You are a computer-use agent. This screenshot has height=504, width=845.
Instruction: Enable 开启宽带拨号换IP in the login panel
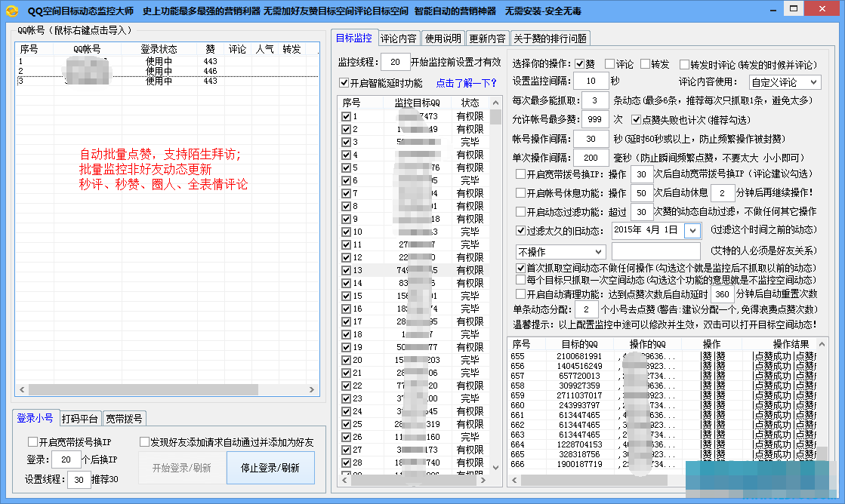(x=33, y=441)
